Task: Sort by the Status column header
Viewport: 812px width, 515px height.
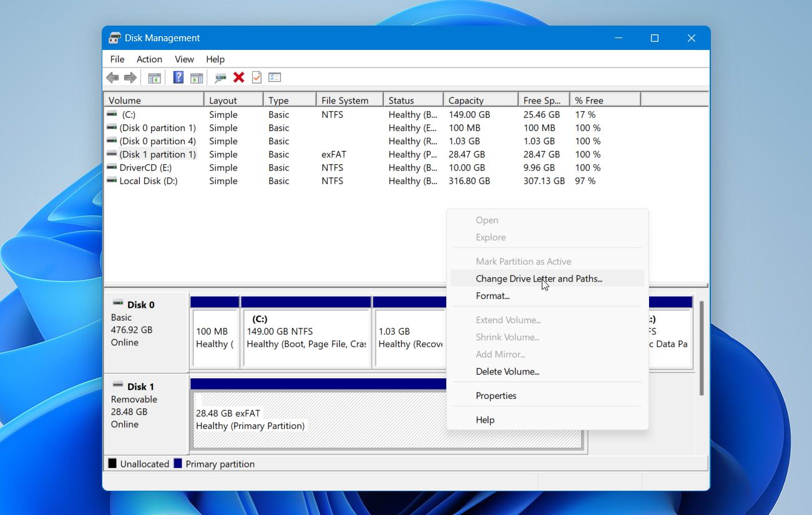Action: click(x=413, y=101)
